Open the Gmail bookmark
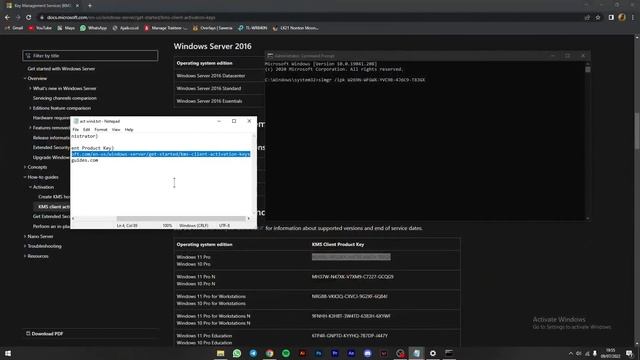The image size is (640, 360). (14, 28)
